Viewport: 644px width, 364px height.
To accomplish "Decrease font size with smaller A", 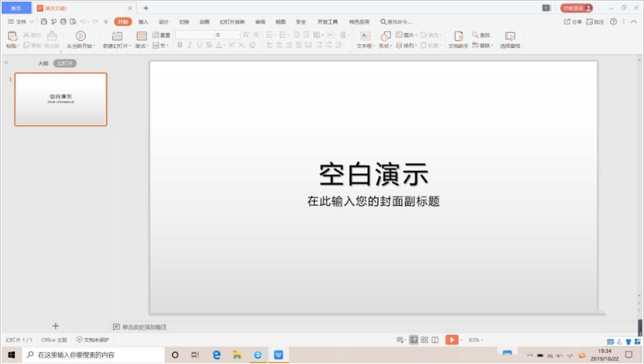I will (256, 35).
